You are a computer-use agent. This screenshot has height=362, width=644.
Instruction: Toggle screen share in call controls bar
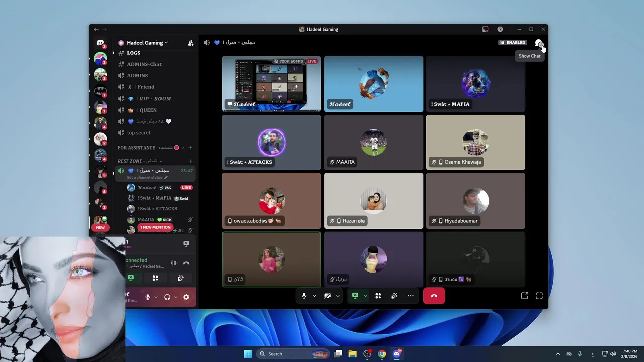tap(355, 296)
